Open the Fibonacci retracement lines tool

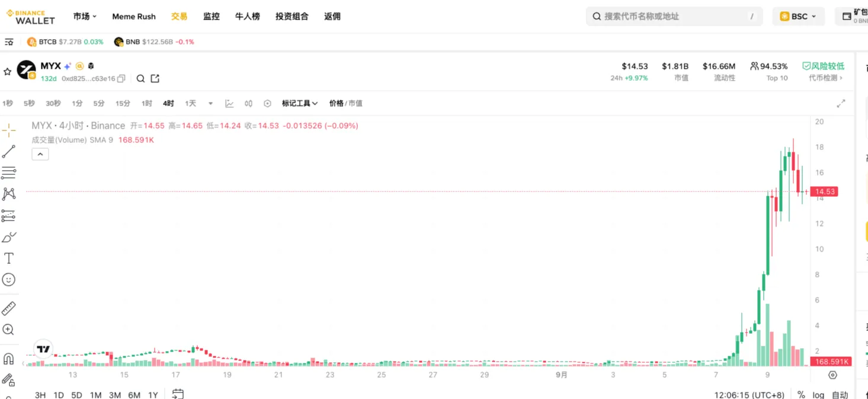[9, 173]
